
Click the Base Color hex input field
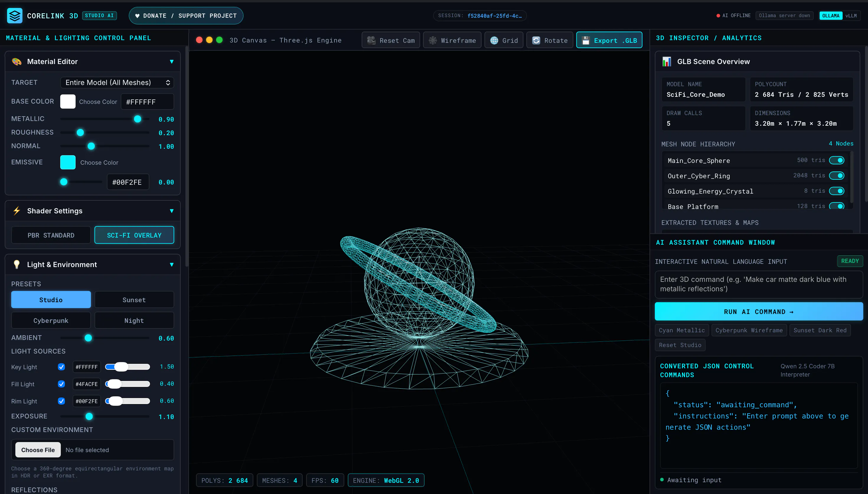[x=147, y=102]
